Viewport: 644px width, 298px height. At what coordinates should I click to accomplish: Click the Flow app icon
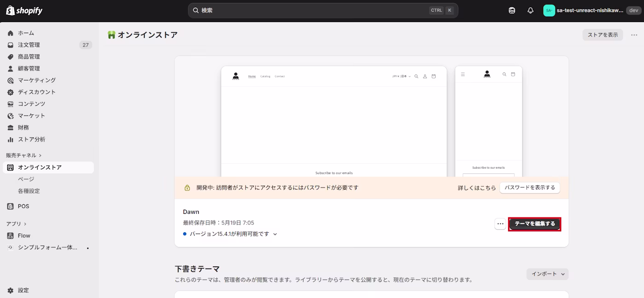[x=11, y=235]
